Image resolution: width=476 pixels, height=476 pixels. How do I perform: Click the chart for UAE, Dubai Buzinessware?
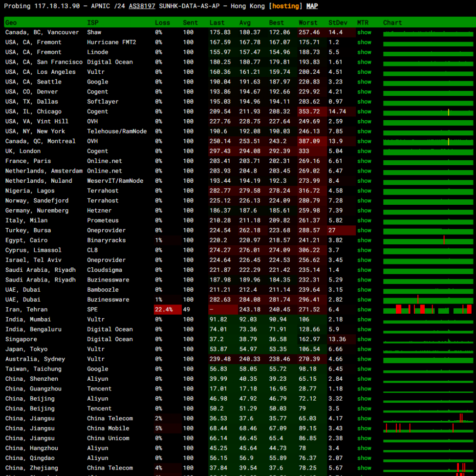click(428, 300)
